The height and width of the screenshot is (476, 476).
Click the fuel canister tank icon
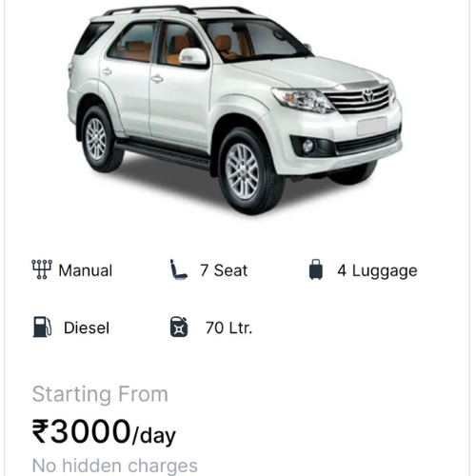(179, 327)
